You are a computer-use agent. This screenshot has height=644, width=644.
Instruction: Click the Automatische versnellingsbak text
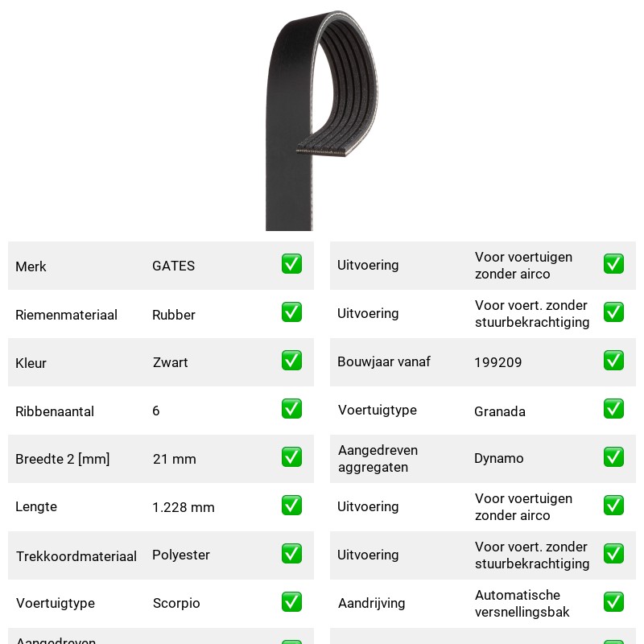(x=522, y=603)
